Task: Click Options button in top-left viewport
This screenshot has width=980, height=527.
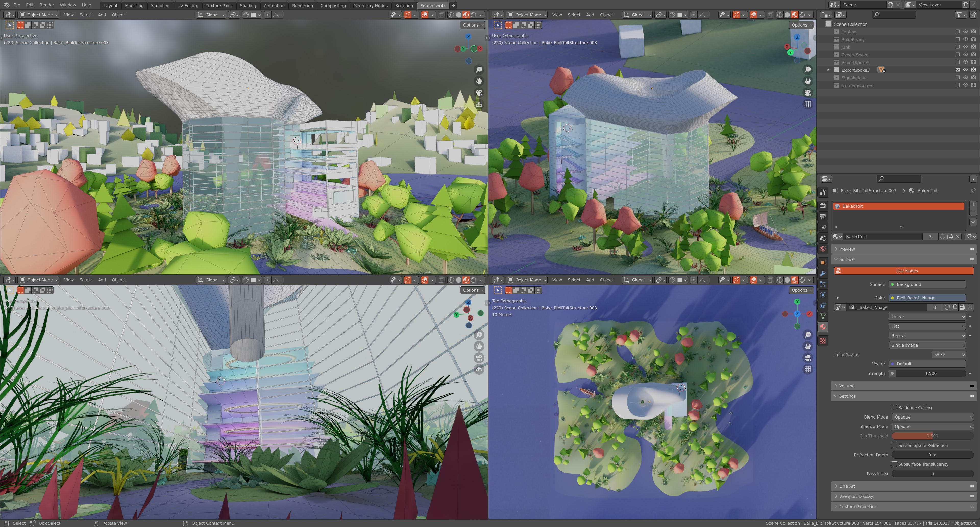Action: click(x=472, y=25)
